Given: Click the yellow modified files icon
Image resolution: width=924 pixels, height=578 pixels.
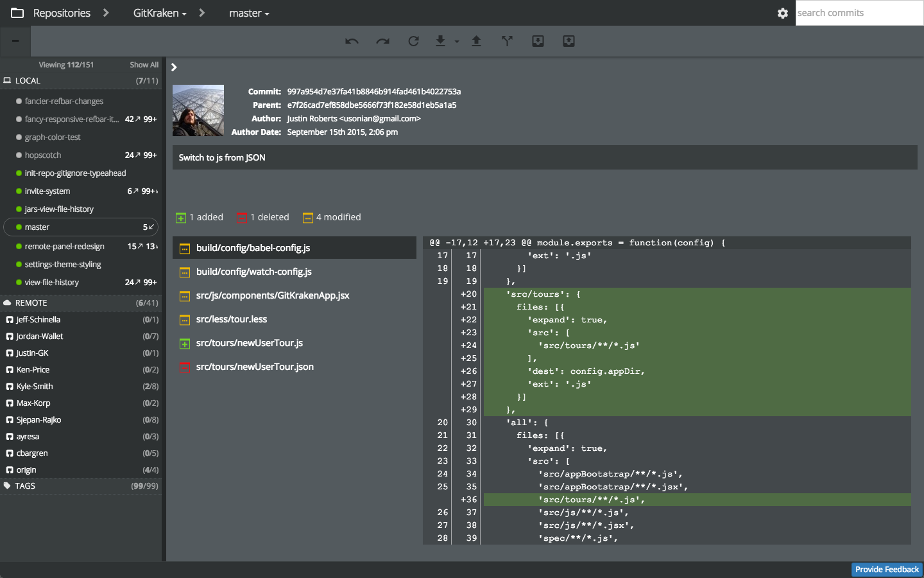Looking at the screenshot, I should [308, 218].
